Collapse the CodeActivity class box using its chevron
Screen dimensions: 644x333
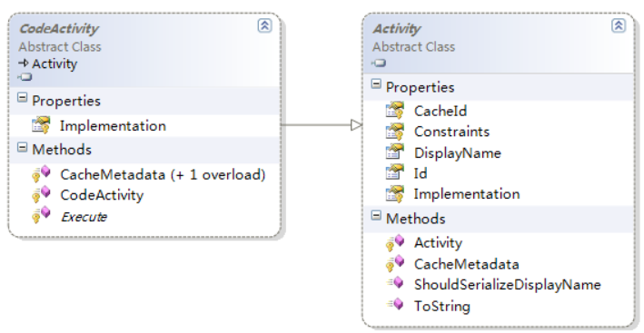[x=264, y=25]
